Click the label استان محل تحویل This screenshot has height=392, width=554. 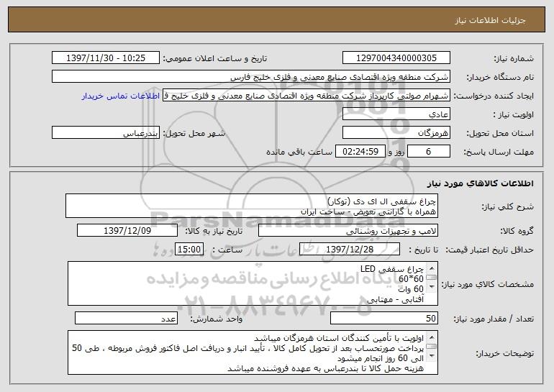(500, 134)
